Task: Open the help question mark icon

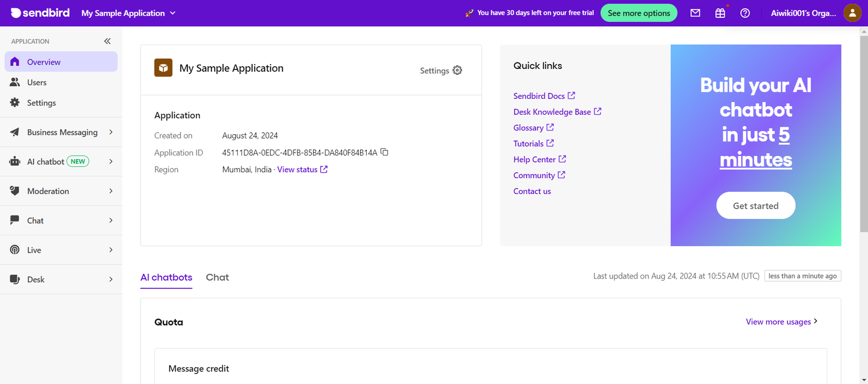Action: point(745,13)
